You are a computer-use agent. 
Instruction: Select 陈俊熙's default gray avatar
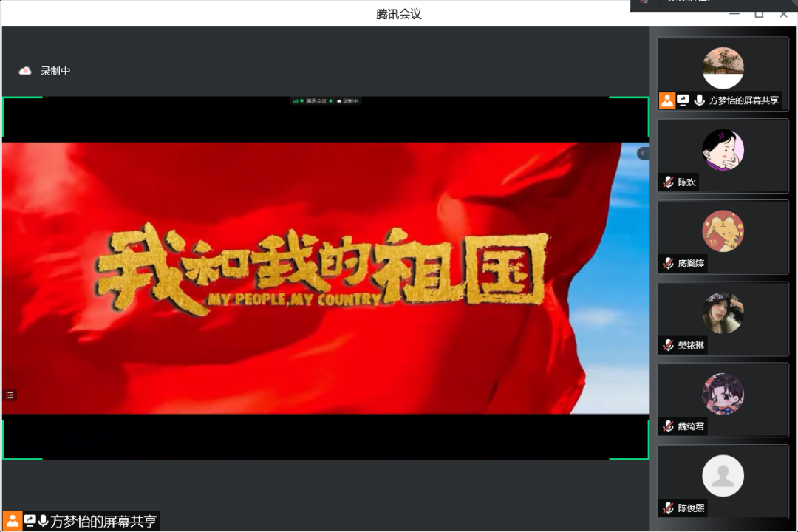click(x=723, y=475)
